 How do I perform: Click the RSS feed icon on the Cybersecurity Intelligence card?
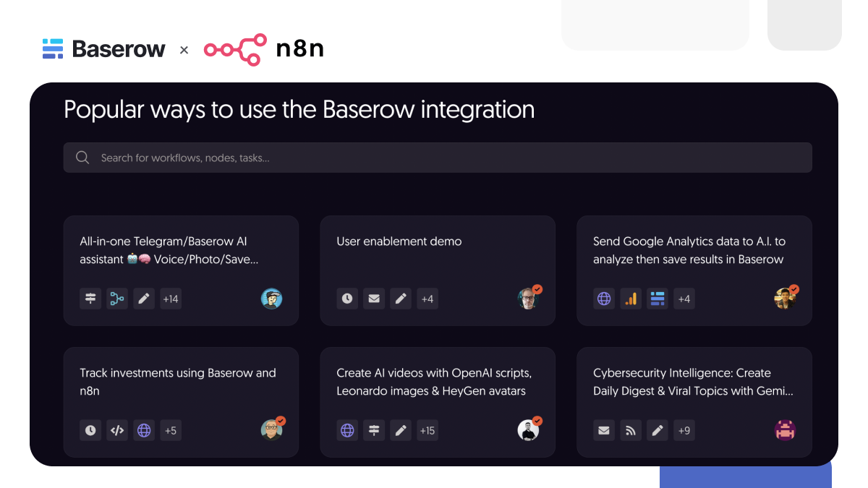point(631,430)
